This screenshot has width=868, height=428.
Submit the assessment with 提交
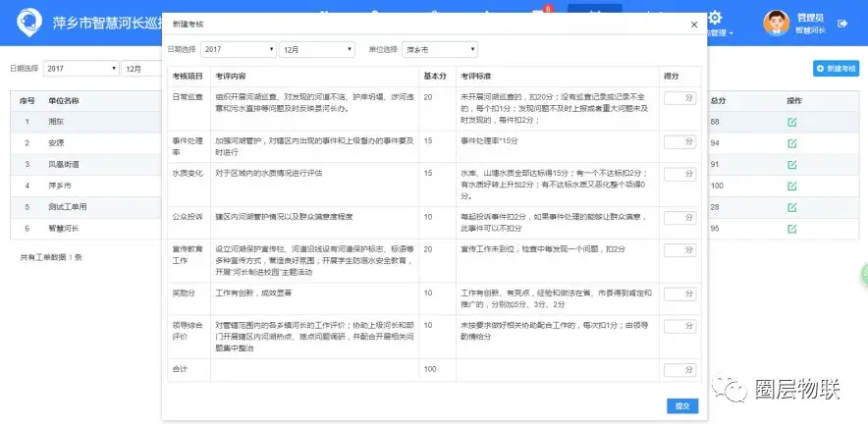click(x=682, y=405)
